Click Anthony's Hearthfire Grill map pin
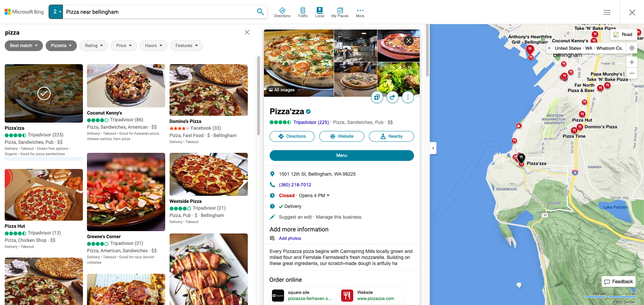The image size is (644, 305). pos(530,50)
